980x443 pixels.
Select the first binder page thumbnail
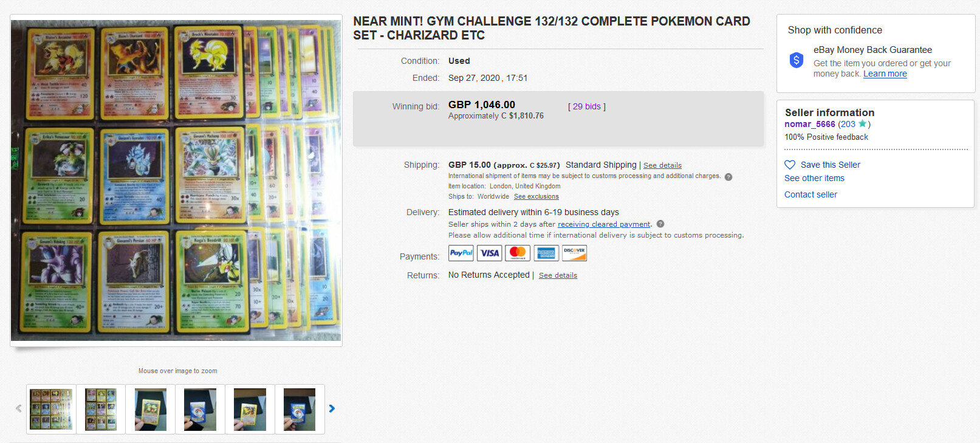click(x=51, y=409)
